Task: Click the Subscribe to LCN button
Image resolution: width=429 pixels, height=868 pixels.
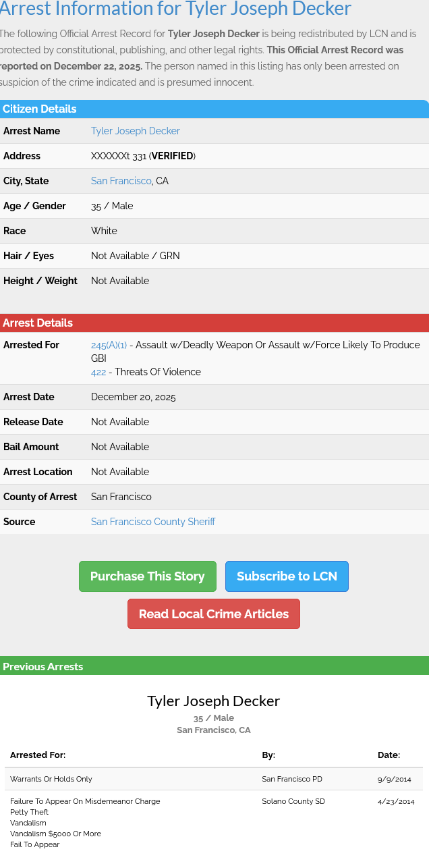Action: [287, 576]
